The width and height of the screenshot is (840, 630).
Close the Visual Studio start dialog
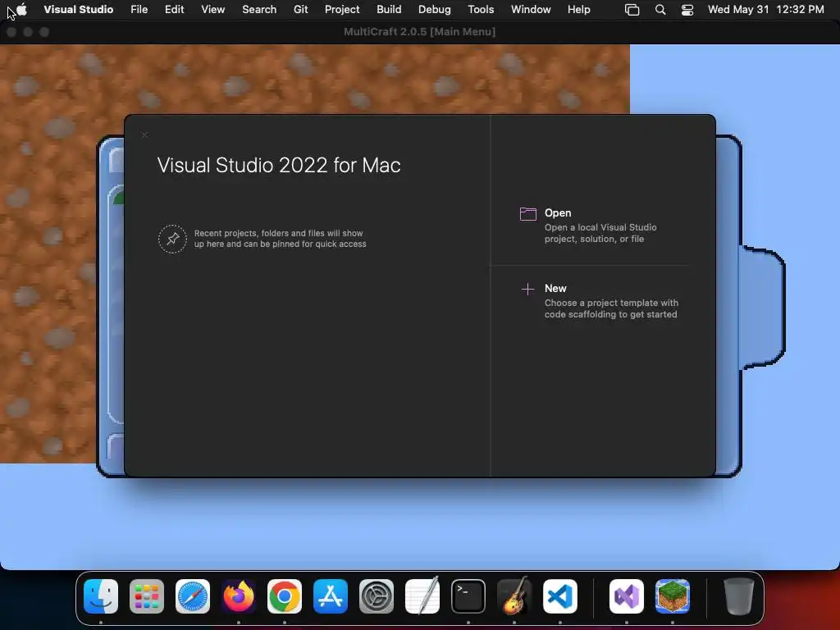pyautogui.click(x=144, y=135)
